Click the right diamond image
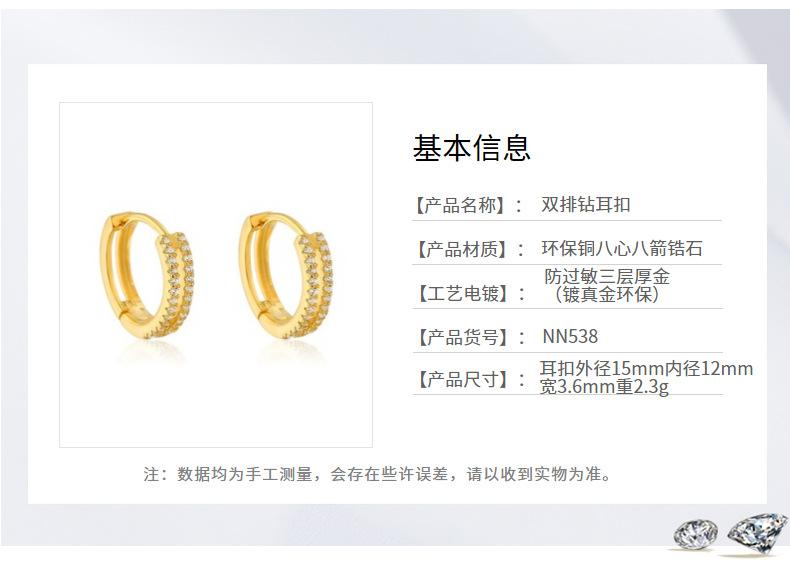 [757, 534]
